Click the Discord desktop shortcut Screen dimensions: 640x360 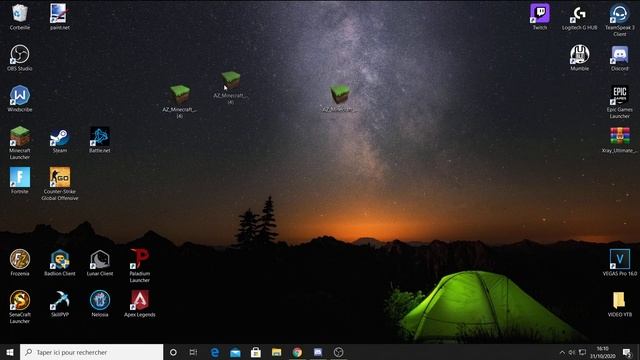click(x=620, y=58)
